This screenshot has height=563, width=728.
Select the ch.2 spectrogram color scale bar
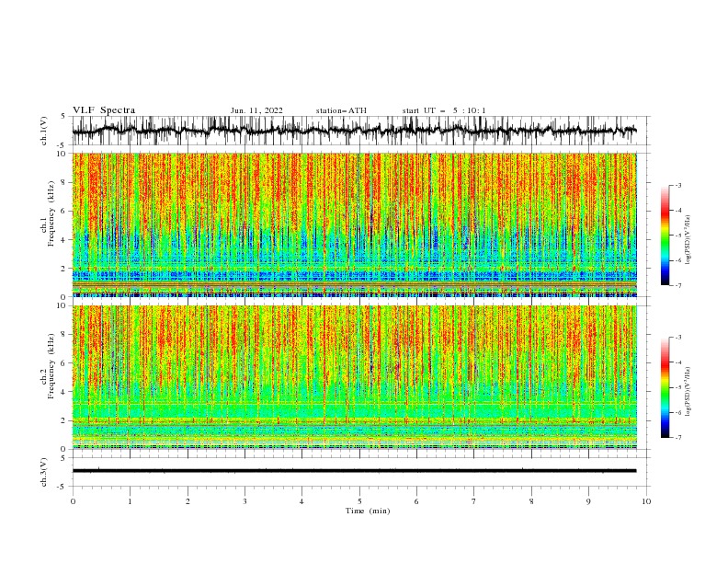(665, 387)
